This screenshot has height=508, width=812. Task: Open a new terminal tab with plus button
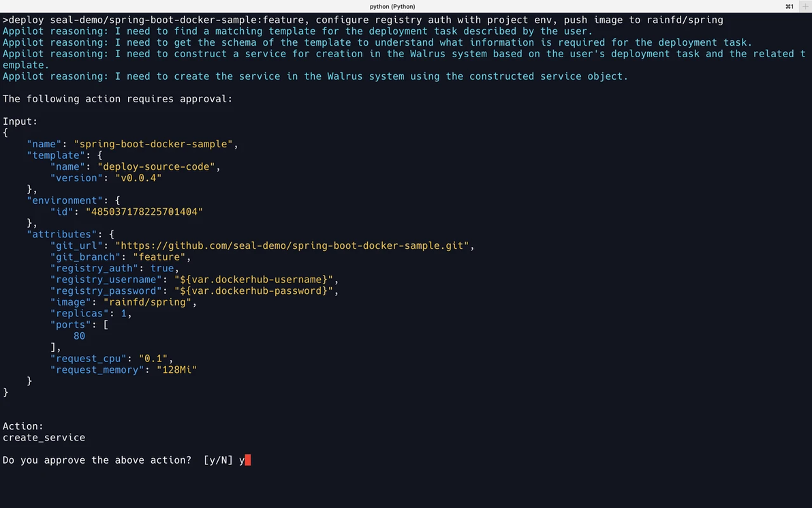pyautogui.click(x=805, y=6)
